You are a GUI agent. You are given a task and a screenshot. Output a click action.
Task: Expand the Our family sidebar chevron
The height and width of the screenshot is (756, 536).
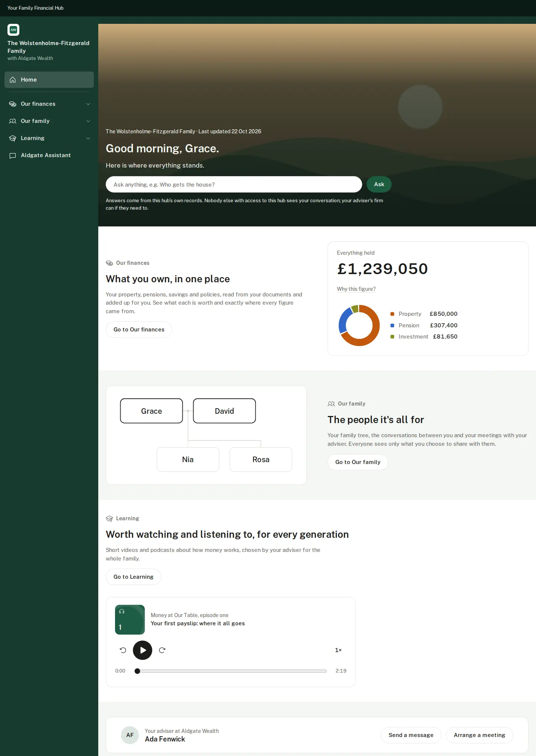point(88,121)
